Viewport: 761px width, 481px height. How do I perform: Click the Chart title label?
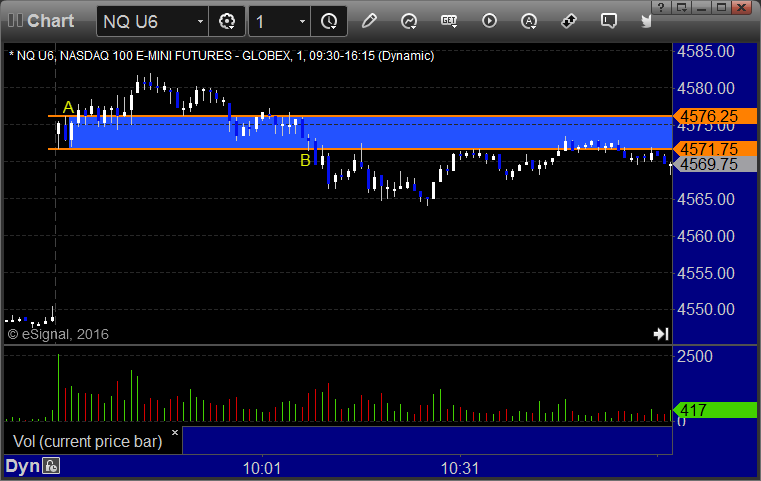(x=50, y=21)
